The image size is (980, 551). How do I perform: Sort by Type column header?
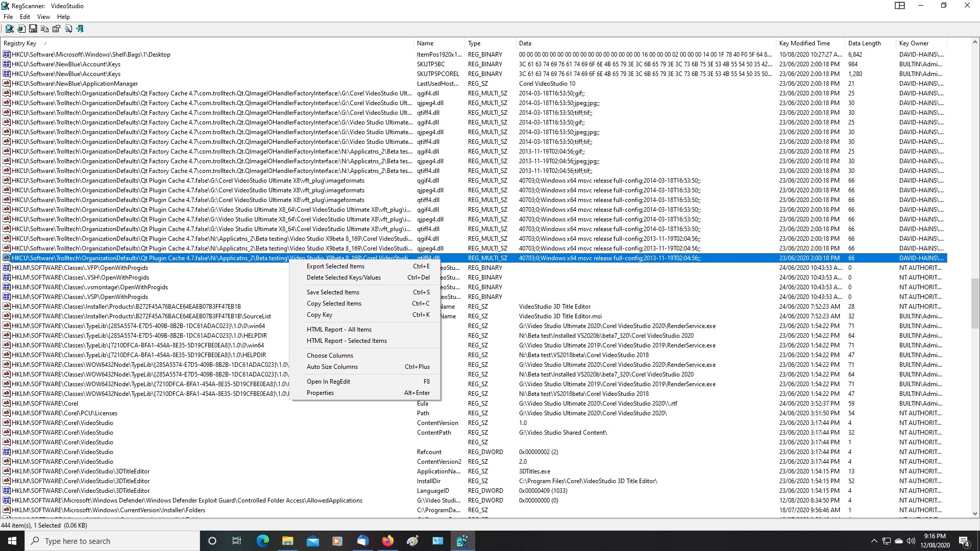pos(490,43)
